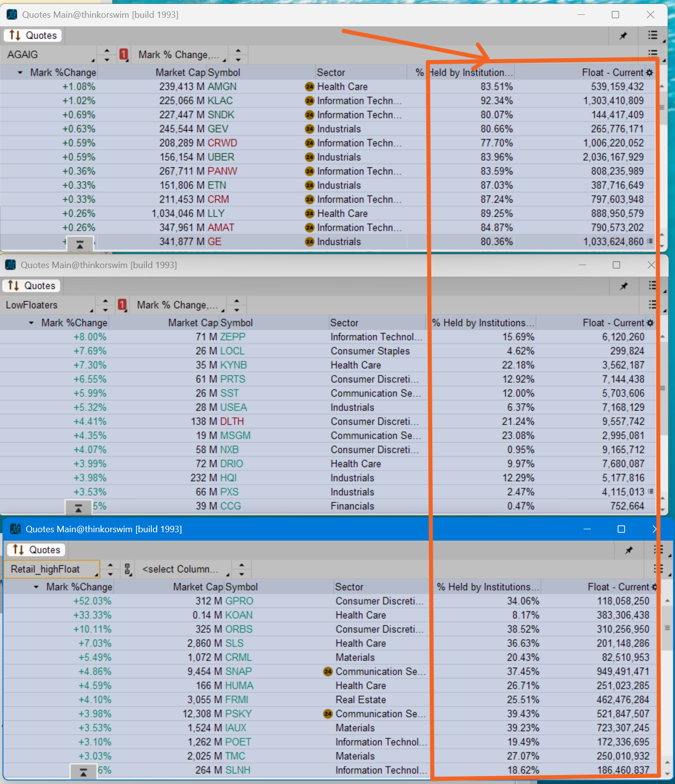Jump to top of the Retail_highFloat list
675x784 pixels.
(x=84, y=772)
